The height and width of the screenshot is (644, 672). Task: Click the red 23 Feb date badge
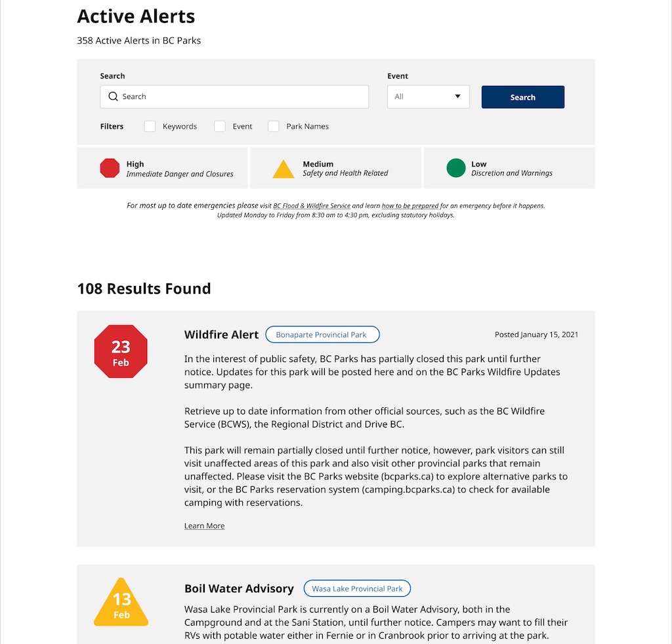[121, 352]
